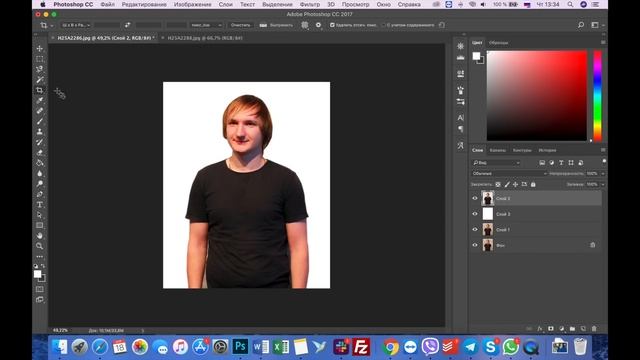Uncheck the delete cropped pixels checkbox

332,25
